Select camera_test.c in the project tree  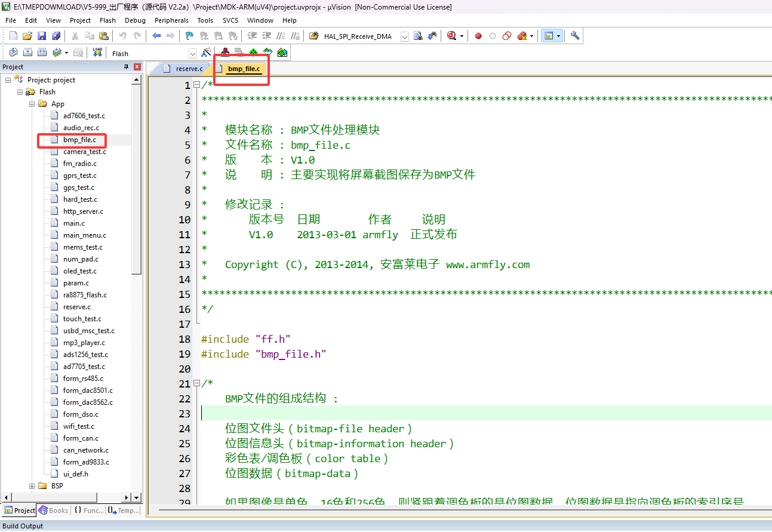click(85, 152)
